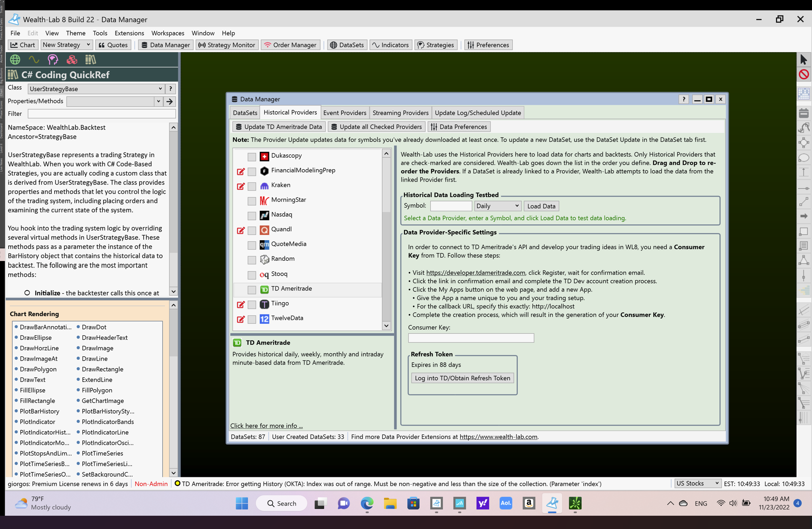The height and width of the screenshot is (529, 812).
Task: Click the pink head strategies icon
Action: click(x=53, y=59)
